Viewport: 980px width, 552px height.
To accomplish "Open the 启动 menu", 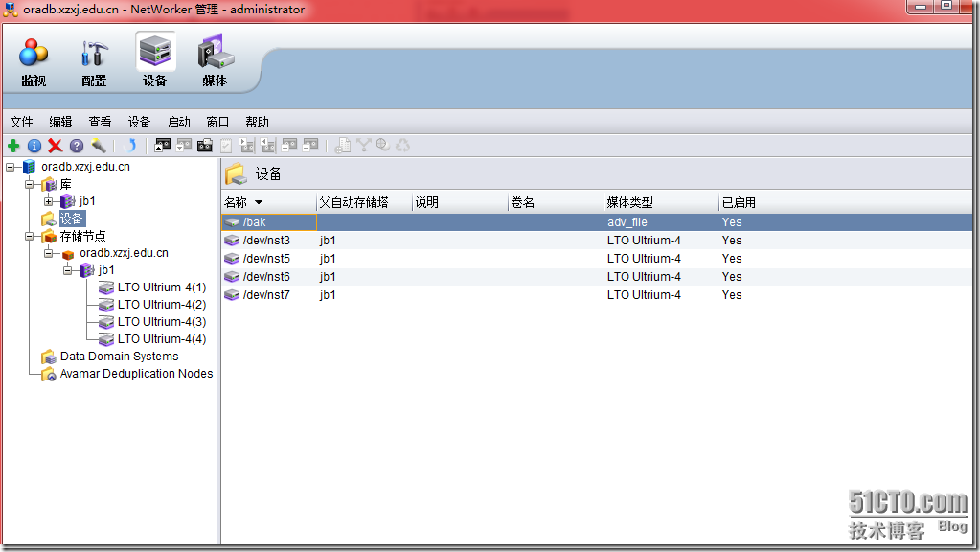I will (179, 122).
